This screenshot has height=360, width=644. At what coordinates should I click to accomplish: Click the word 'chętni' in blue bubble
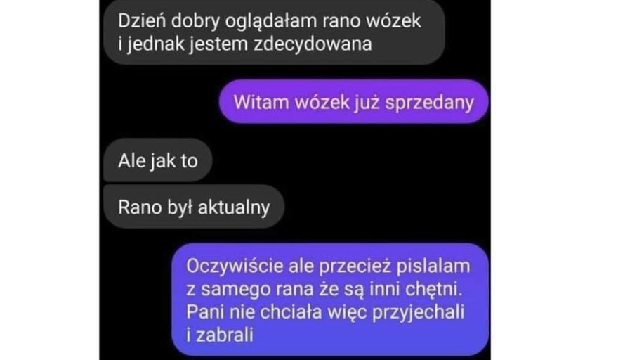[x=434, y=289]
